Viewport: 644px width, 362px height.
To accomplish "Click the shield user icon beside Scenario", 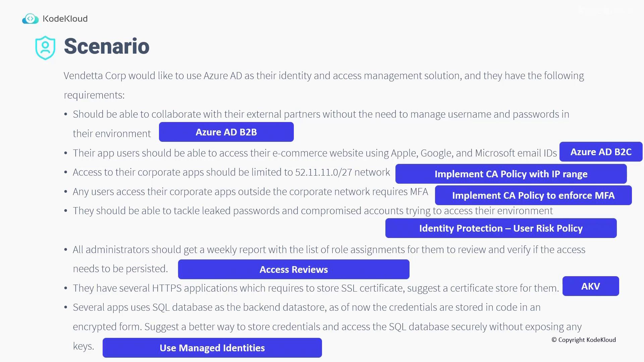I will [x=45, y=48].
